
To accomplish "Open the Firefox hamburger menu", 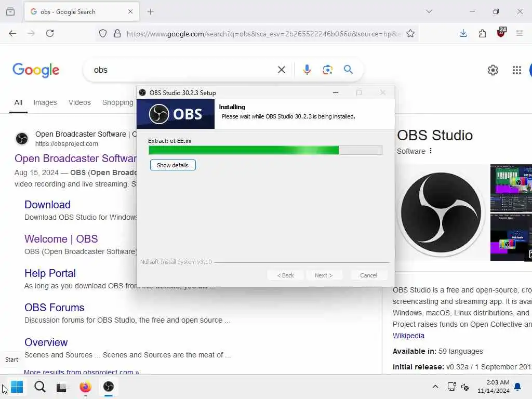I will pyautogui.click(x=520, y=33).
